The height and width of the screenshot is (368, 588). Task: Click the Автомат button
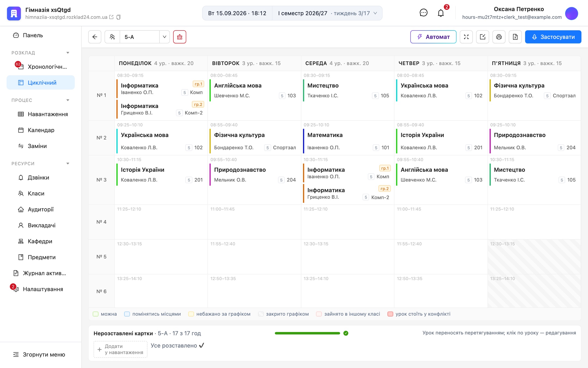(433, 37)
